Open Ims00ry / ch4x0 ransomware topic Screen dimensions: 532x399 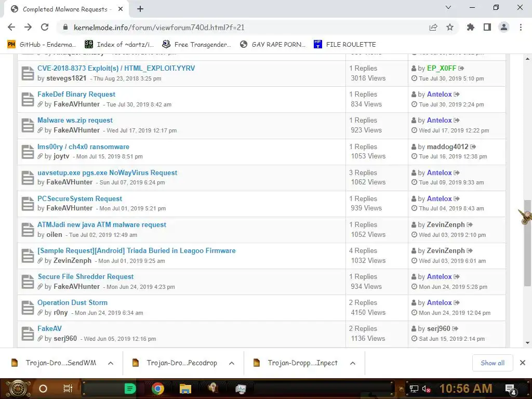click(83, 147)
